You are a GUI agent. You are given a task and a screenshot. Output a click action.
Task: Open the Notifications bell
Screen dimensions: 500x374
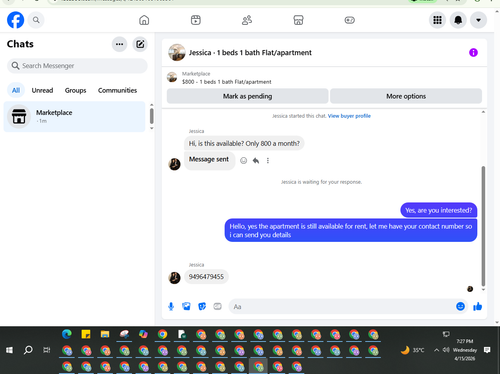pos(458,20)
